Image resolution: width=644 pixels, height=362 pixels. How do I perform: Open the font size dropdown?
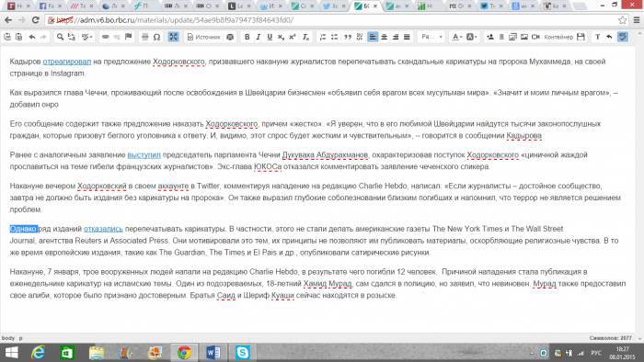click(x=431, y=37)
